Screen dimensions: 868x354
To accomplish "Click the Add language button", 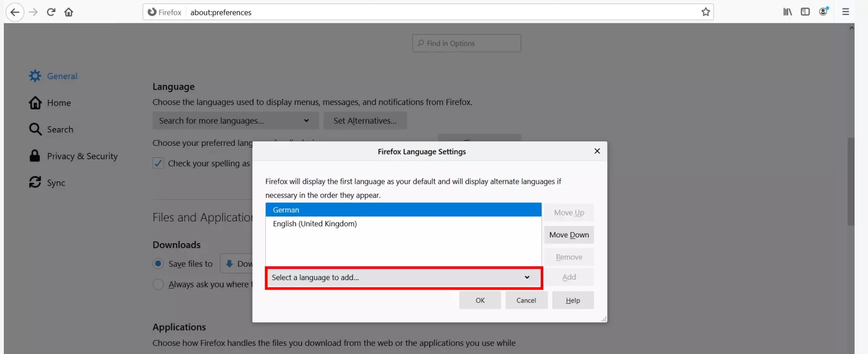I will click(x=569, y=277).
